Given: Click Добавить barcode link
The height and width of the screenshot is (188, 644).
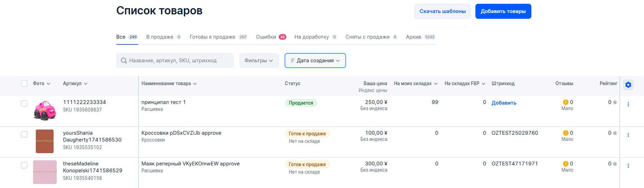Looking at the screenshot, I should click(504, 103).
